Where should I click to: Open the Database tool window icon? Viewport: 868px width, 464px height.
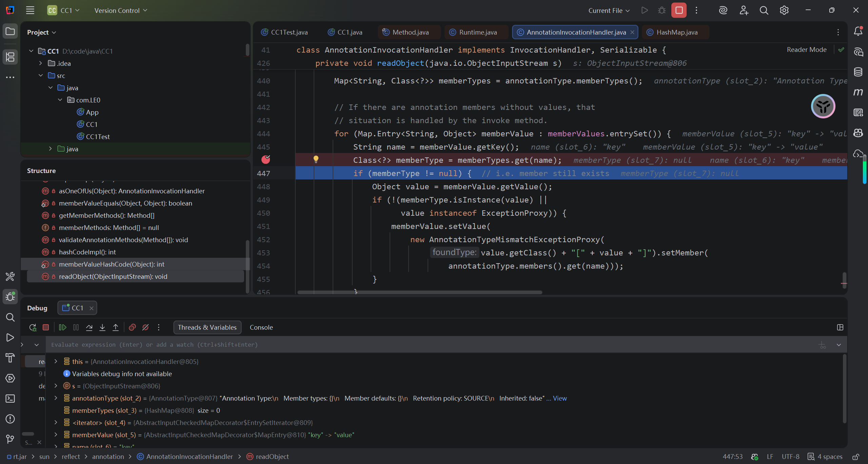858,72
